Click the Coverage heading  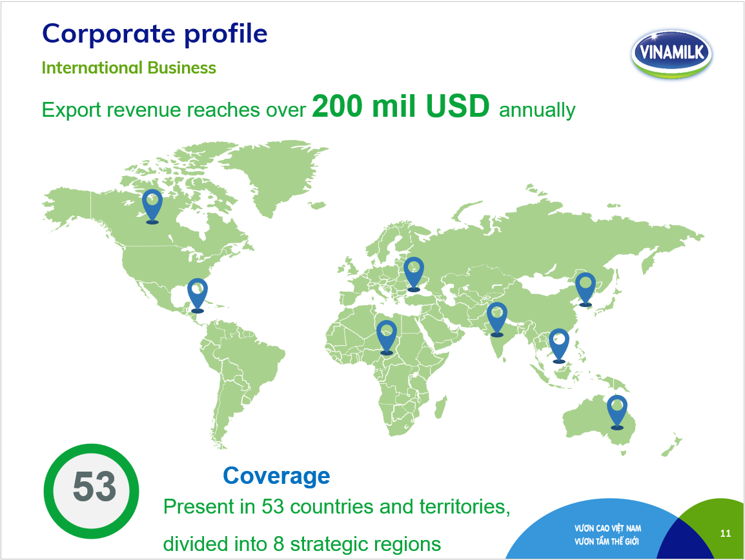276,475
